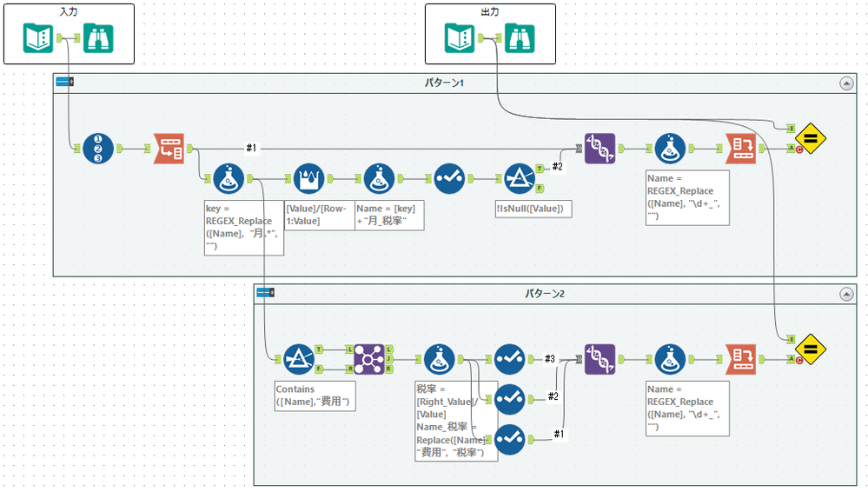
Task: Open the Browse tool in the 入力 container
Action: [98, 38]
